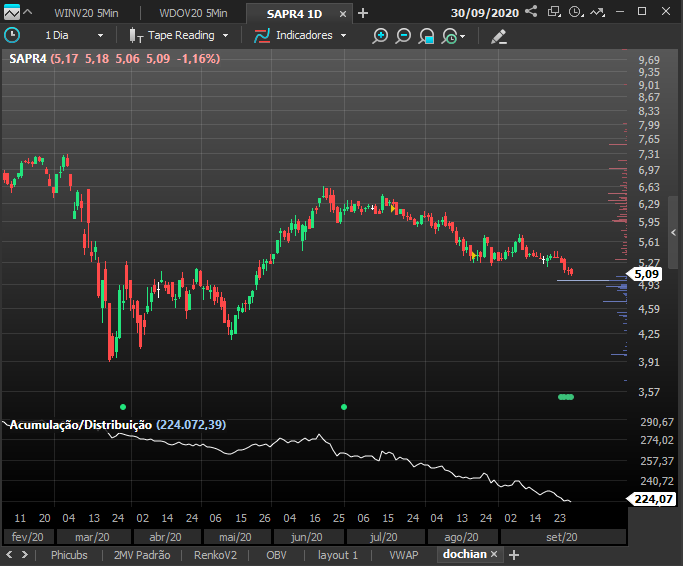Zoom in on the chart
This screenshot has height=566, width=683.
click(x=380, y=36)
